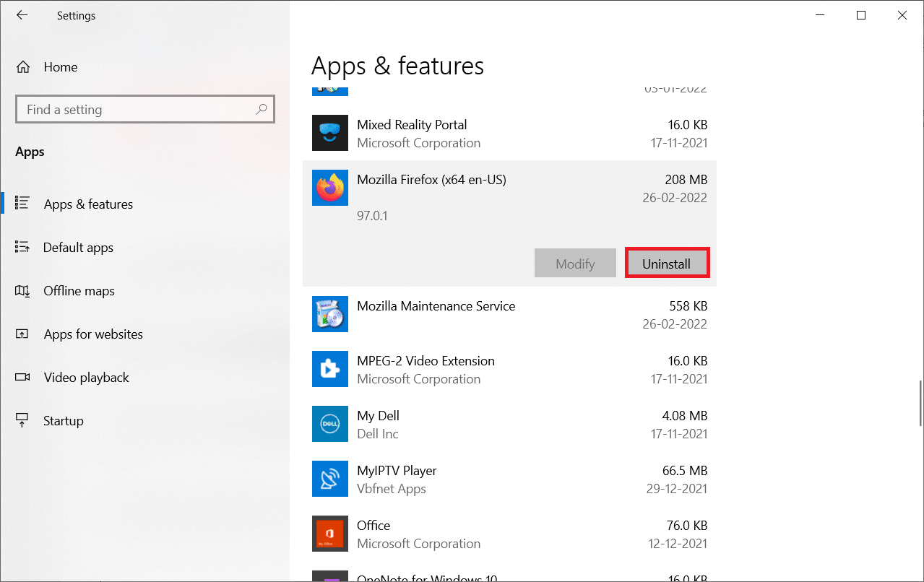The height and width of the screenshot is (582, 924).
Task: Click the 12-12-2021 install date
Action: click(677, 544)
